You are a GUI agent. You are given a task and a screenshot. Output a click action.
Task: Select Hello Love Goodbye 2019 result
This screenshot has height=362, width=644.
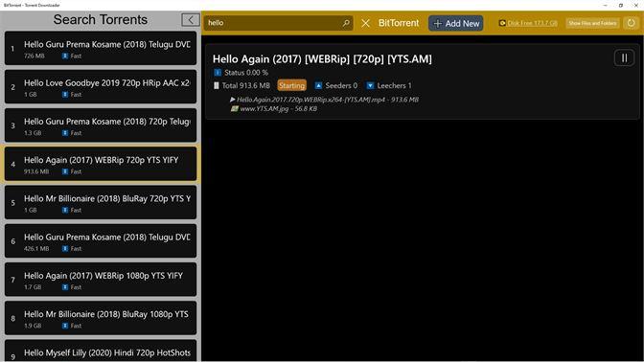click(101, 87)
